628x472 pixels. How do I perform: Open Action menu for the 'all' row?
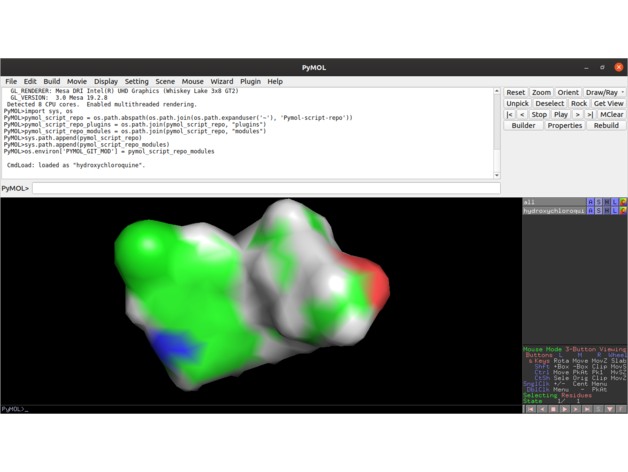590,202
